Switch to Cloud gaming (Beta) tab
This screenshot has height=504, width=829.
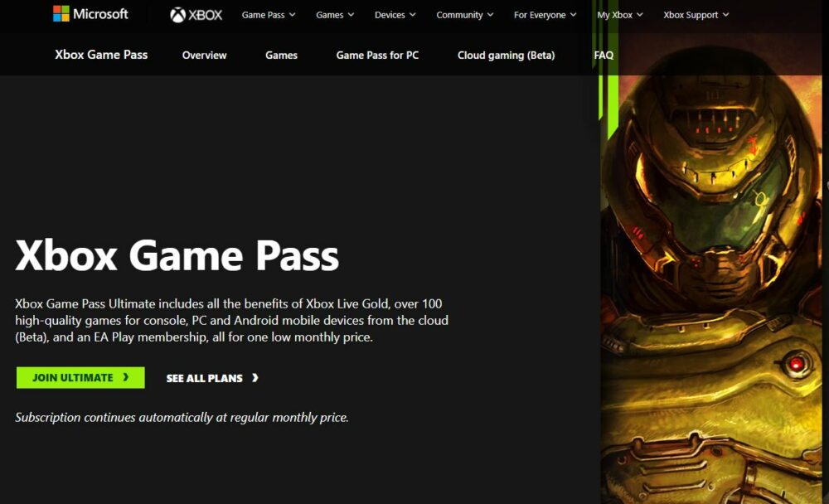coord(506,55)
